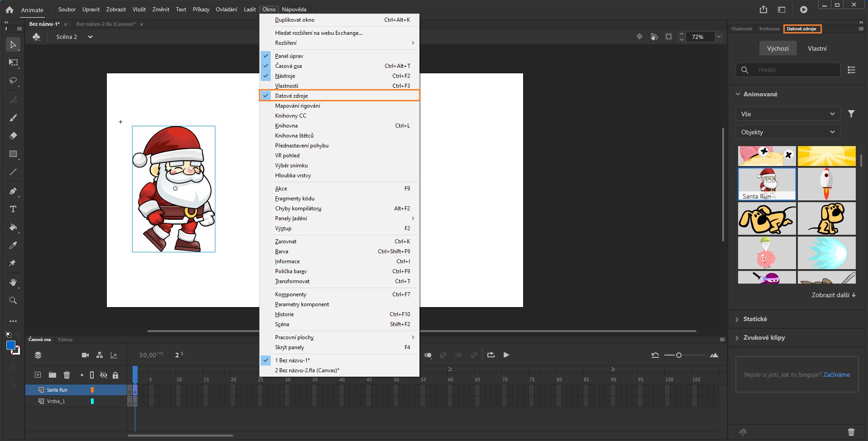
Task: Click the Výchozí assets button
Action: click(778, 48)
